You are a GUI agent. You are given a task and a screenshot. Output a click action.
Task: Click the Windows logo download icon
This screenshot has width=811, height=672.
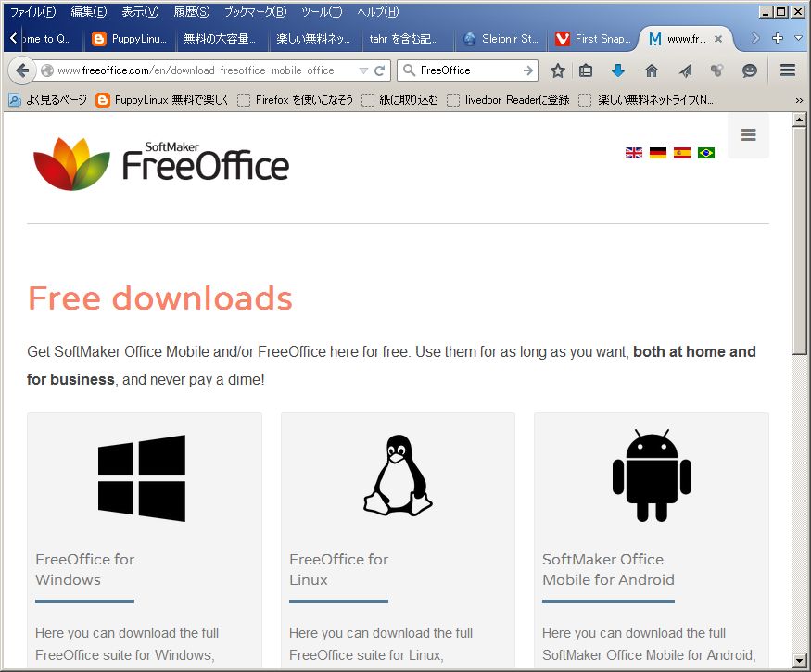tap(142, 478)
